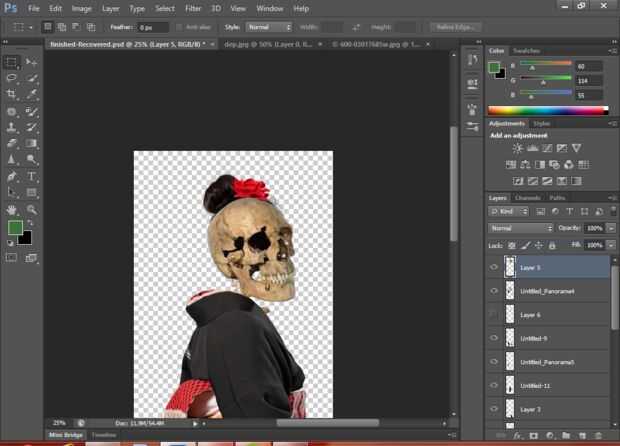Select the Path Selection tool
The width and height of the screenshot is (620, 446).
(x=11, y=193)
